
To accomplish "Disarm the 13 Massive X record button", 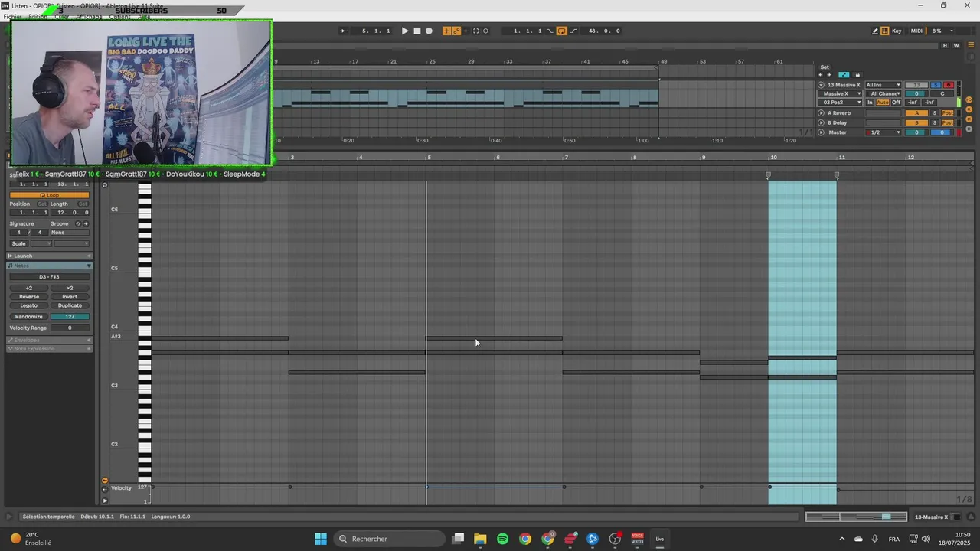I will [949, 85].
